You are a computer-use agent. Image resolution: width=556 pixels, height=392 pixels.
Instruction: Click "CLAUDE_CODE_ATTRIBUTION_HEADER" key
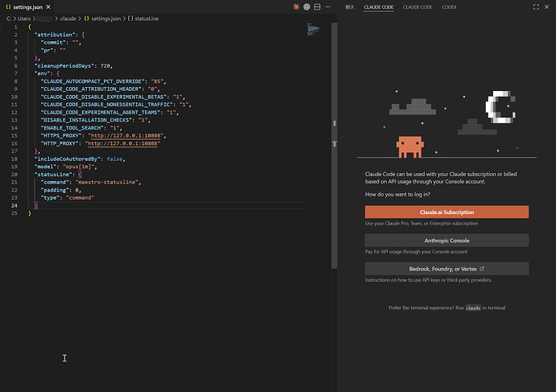tap(91, 89)
